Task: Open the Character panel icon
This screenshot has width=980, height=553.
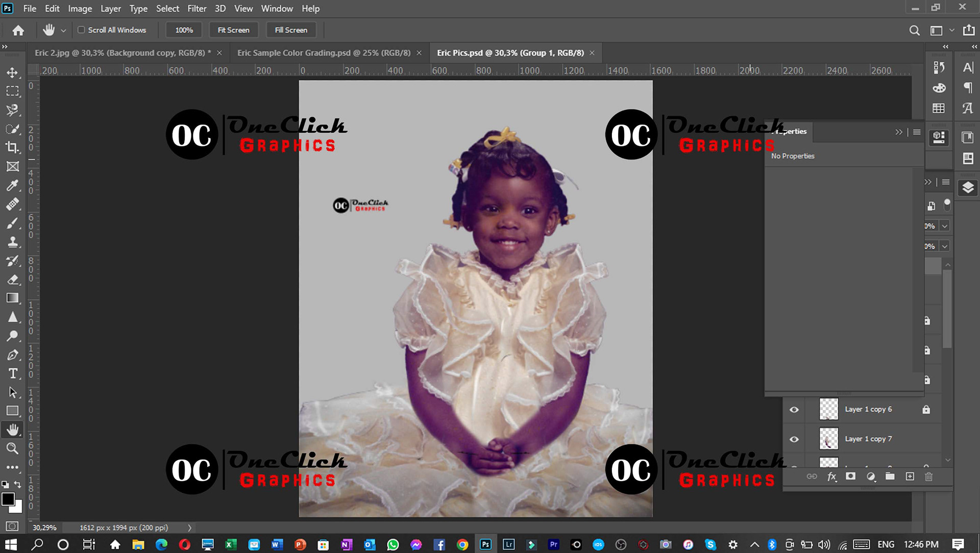Action: coord(968,67)
